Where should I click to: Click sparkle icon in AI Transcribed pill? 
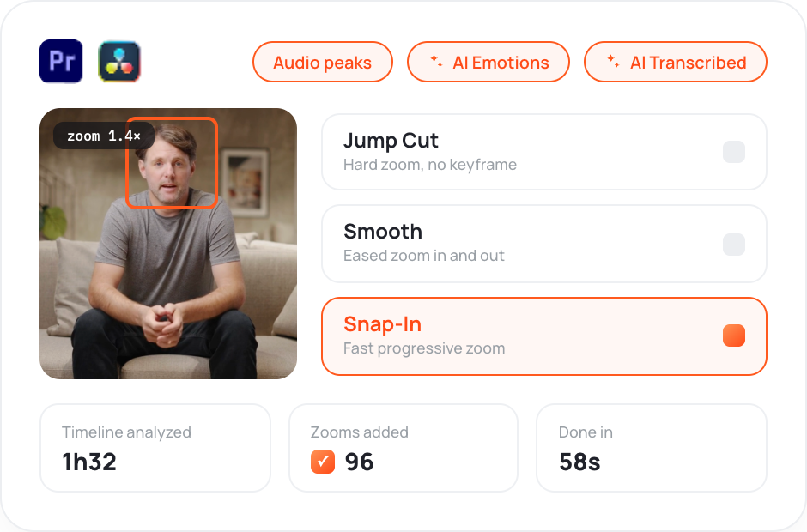tap(613, 61)
